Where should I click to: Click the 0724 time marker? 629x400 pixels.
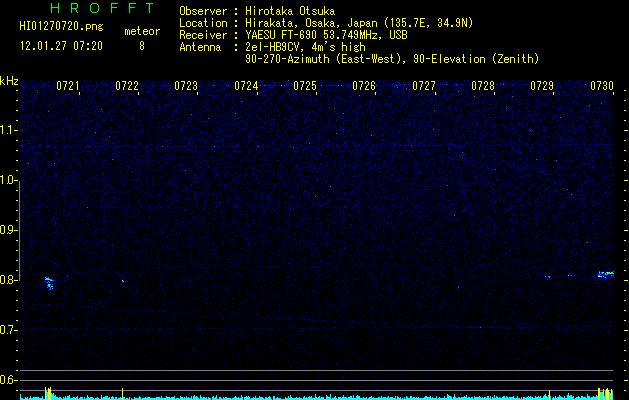point(246,86)
